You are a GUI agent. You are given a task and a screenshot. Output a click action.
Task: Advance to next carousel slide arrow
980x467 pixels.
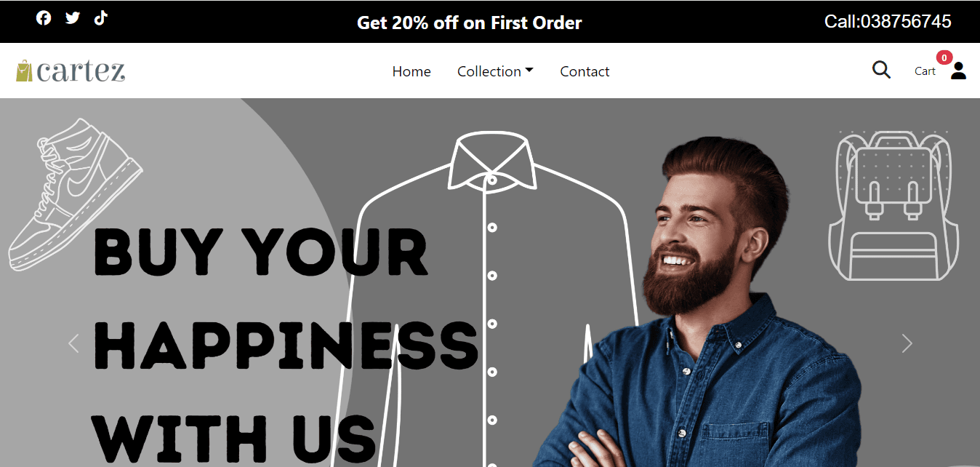907,343
